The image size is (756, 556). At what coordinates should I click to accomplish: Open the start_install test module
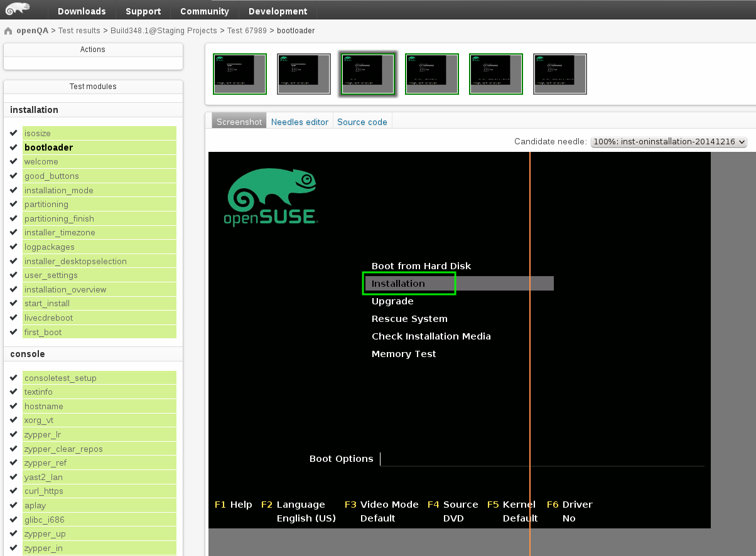[x=99, y=303]
